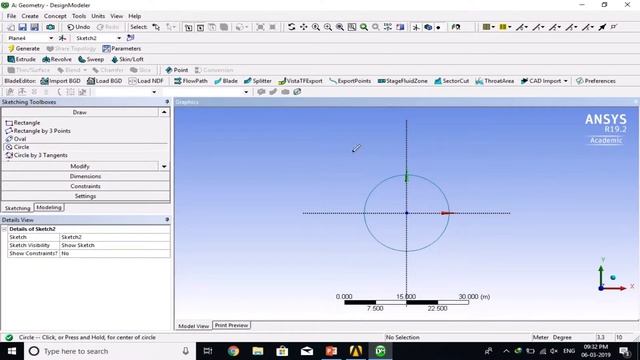Click the Sketch name field Sketch2
Image resolution: width=640 pixels, height=360 pixels.
[115, 237]
